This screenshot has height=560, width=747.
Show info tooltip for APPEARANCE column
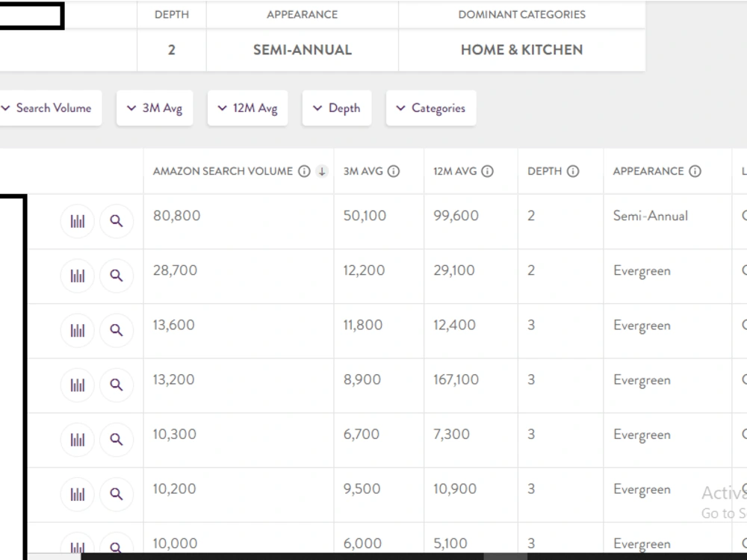(695, 171)
